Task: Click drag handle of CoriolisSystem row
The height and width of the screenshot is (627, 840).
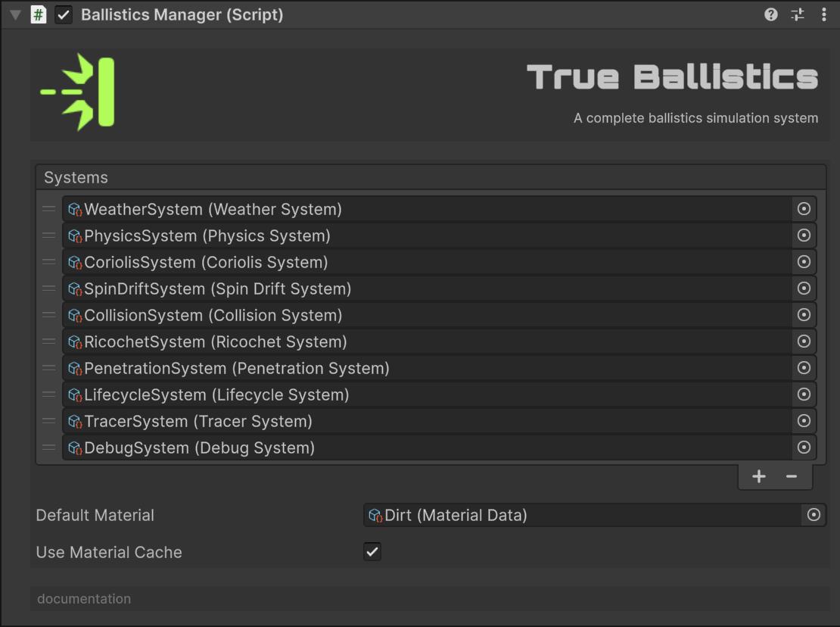Action: [x=48, y=262]
